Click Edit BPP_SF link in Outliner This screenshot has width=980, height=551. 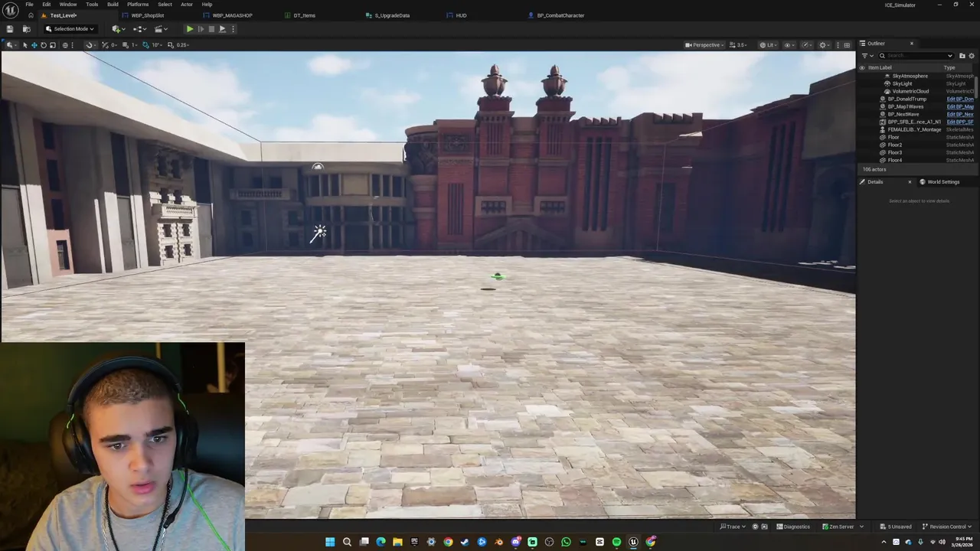pyautogui.click(x=960, y=122)
